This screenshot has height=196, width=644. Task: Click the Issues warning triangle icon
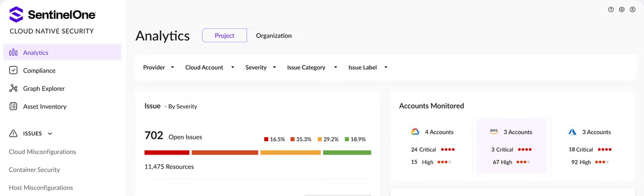tap(14, 134)
